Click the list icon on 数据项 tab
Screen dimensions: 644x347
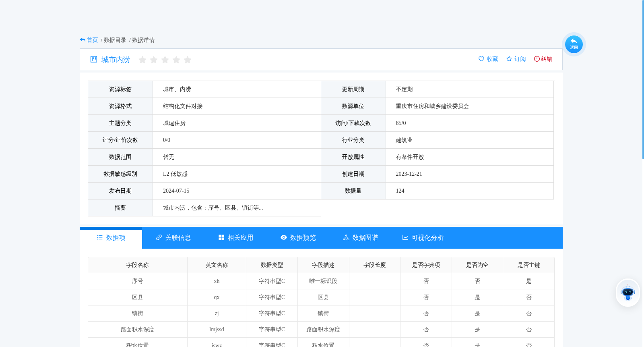100,238
